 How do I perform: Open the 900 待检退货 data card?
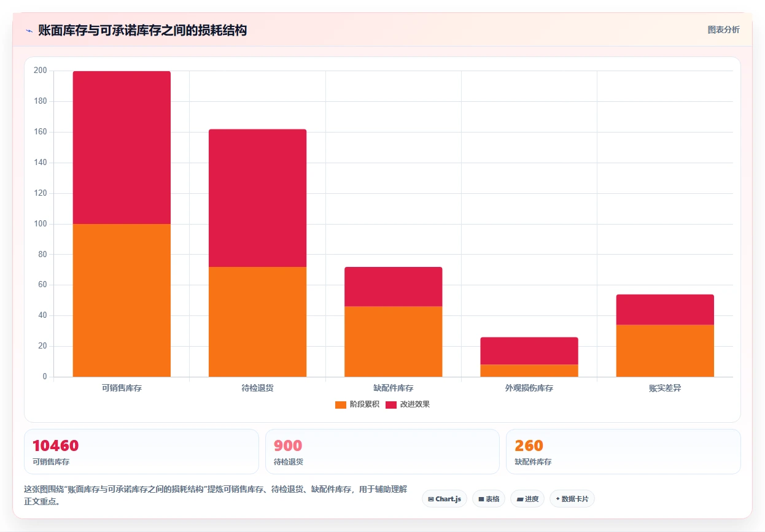[x=382, y=452]
